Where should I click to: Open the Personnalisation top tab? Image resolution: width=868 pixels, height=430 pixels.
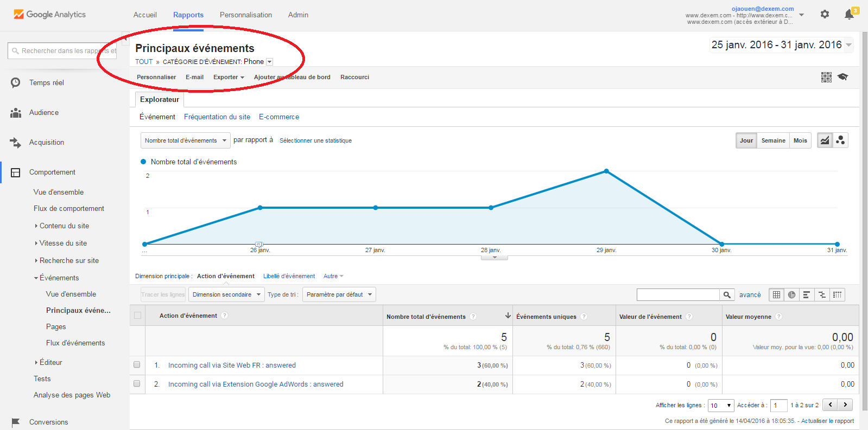246,15
